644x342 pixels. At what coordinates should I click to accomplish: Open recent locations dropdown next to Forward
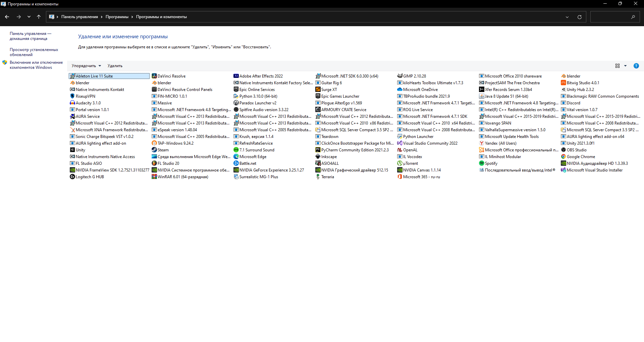pos(29,17)
